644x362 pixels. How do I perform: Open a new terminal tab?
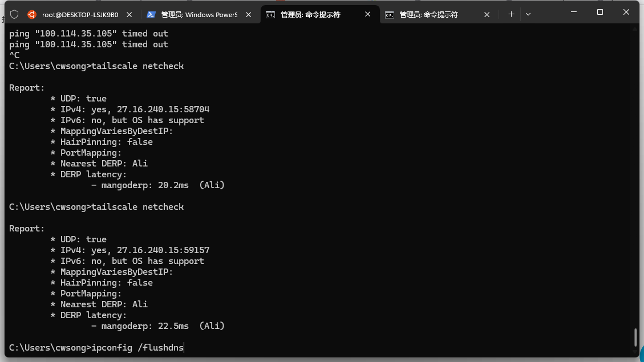pyautogui.click(x=511, y=14)
